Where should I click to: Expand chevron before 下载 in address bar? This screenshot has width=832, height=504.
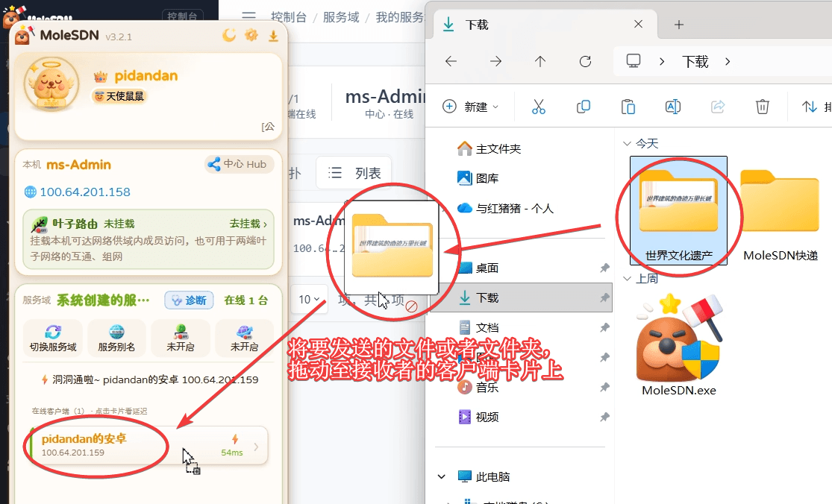tap(662, 61)
